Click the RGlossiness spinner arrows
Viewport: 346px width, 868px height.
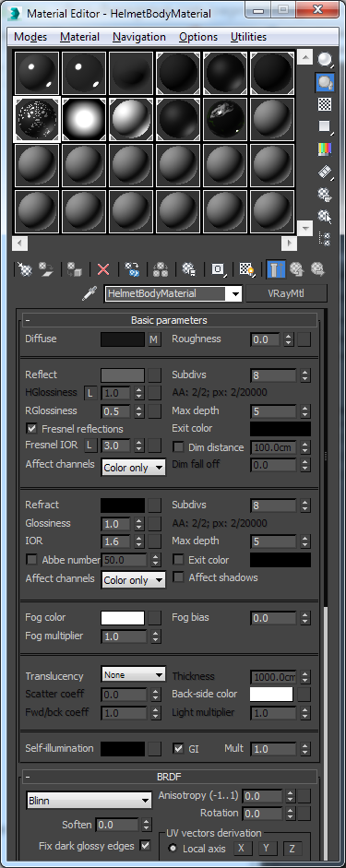(x=139, y=411)
